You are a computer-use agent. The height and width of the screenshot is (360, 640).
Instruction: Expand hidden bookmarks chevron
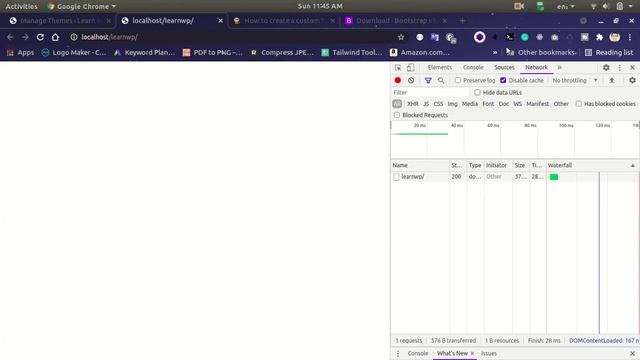tap(495, 53)
